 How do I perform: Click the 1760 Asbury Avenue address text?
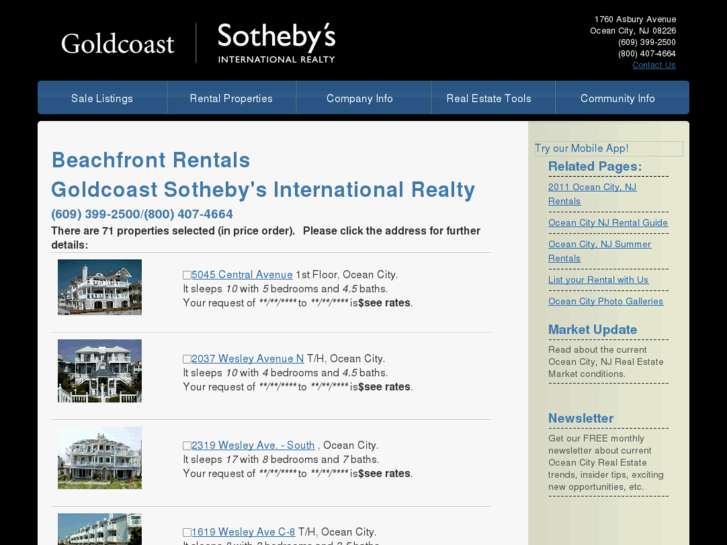tap(635, 19)
